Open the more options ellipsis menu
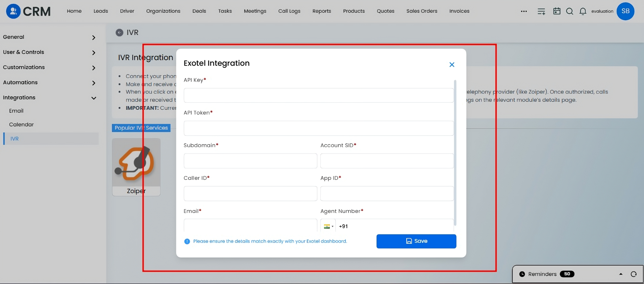Screen dimensions: 644x284 (524, 11)
